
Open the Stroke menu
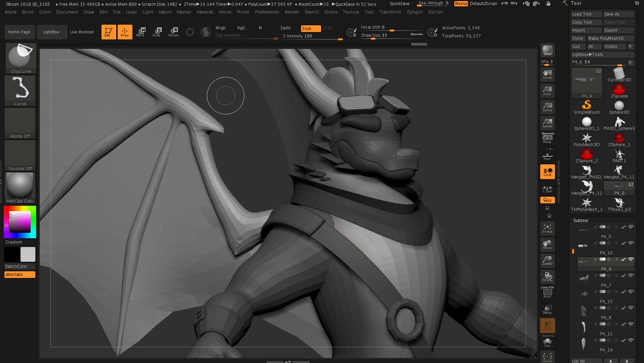331,12
